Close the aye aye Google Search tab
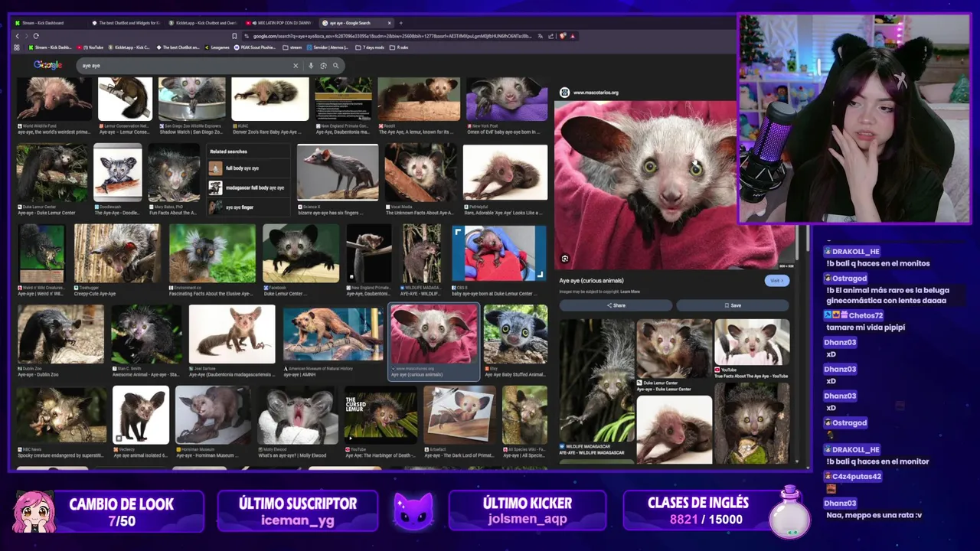 click(390, 23)
